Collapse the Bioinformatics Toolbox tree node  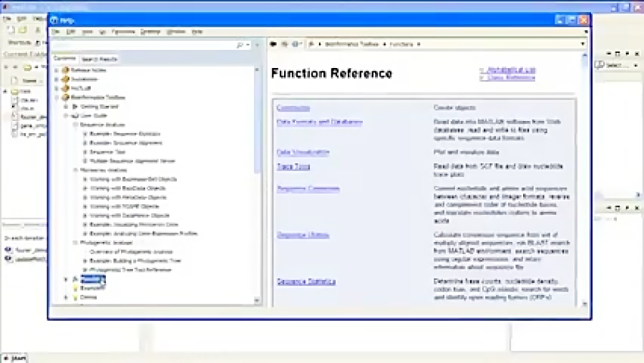(57, 97)
